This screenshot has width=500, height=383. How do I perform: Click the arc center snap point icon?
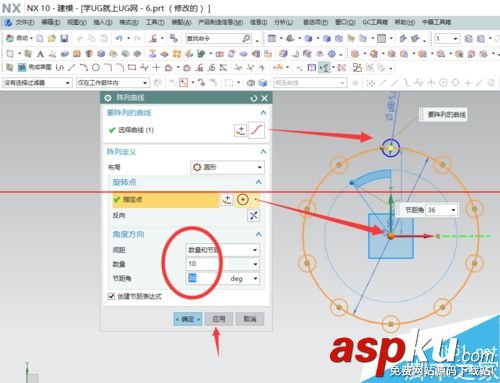pos(443,83)
